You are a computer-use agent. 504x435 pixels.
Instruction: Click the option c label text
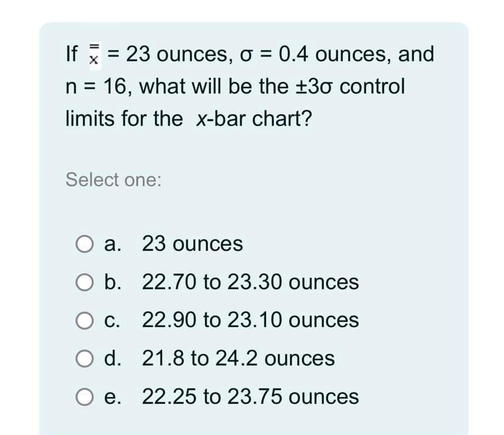tap(113, 320)
